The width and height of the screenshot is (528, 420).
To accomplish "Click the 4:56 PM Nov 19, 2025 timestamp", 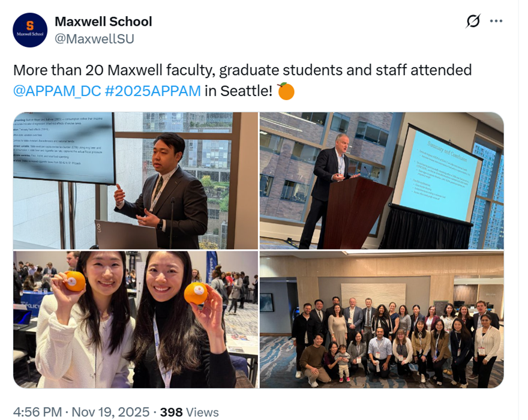I will coord(81,412).
